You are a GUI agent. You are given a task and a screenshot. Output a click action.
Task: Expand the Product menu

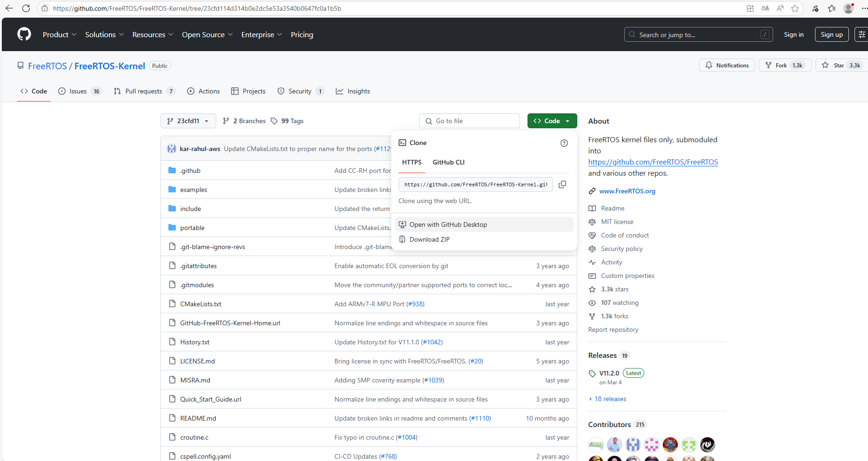pos(60,34)
